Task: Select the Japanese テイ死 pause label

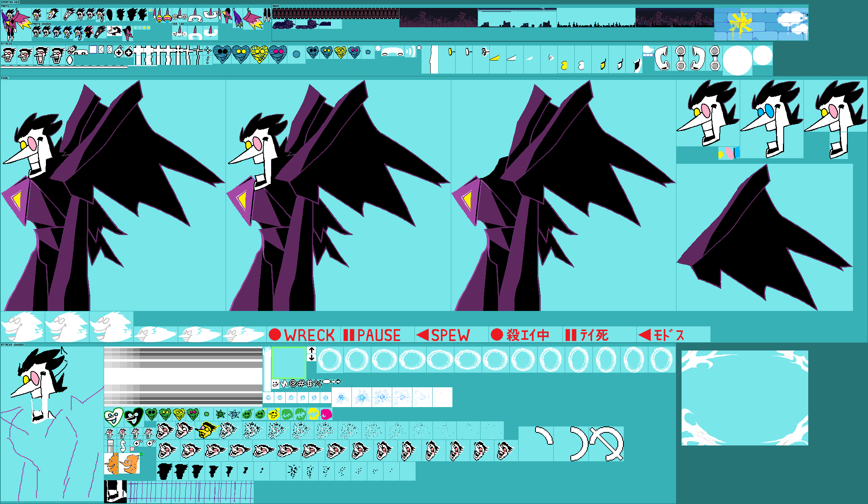Action: 587,335
